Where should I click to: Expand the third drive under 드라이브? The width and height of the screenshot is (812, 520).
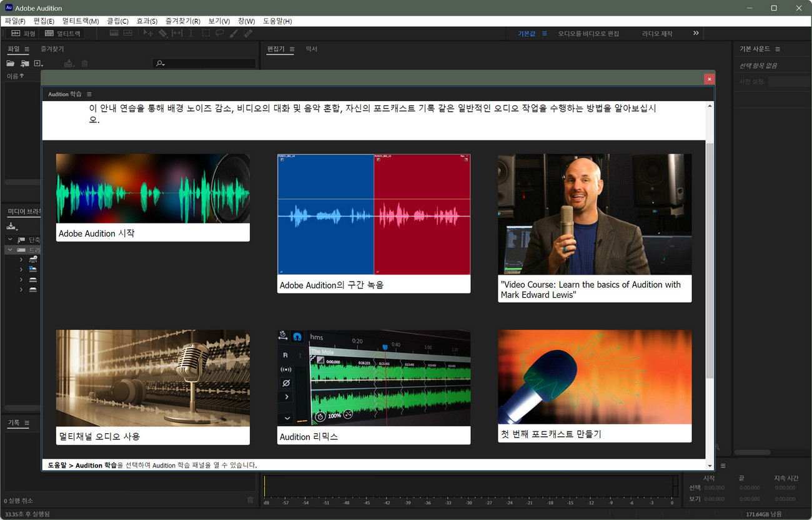pyautogui.click(x=21, y=280)
